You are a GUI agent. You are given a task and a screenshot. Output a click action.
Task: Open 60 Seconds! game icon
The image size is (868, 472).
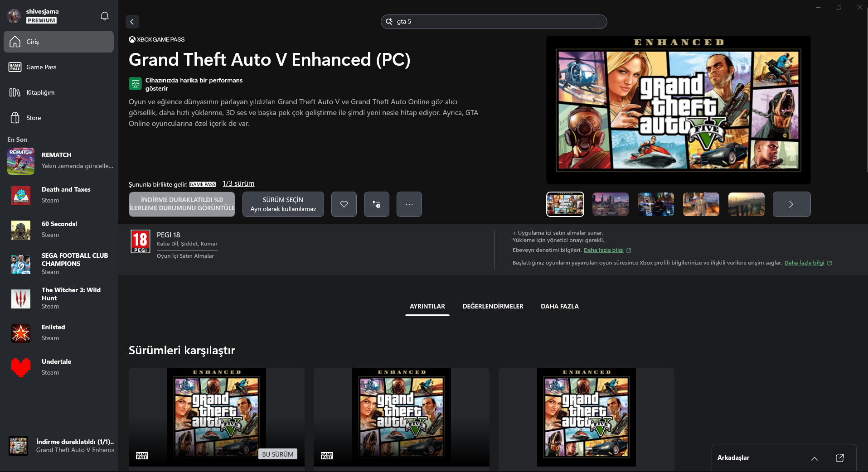tap(21, 230)
